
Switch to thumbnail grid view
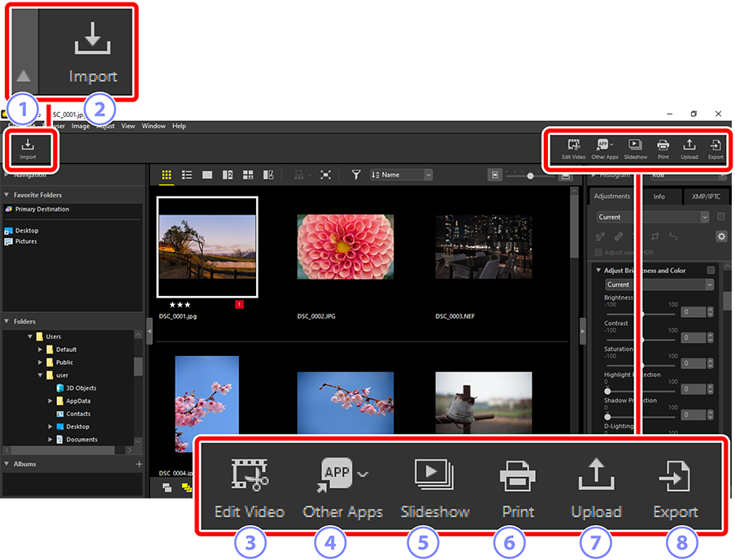coord(167,175)
